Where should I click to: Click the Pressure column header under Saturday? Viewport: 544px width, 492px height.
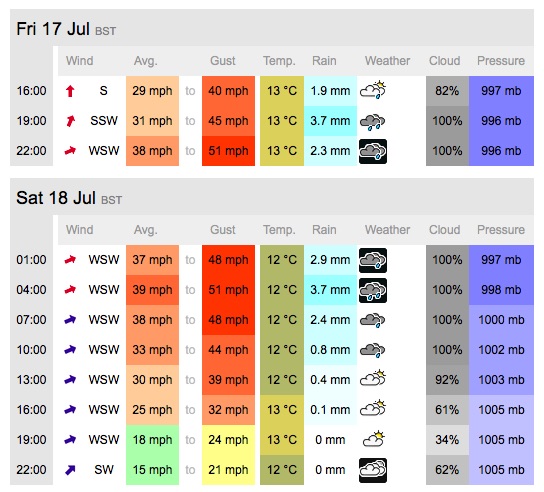point(501,230)
